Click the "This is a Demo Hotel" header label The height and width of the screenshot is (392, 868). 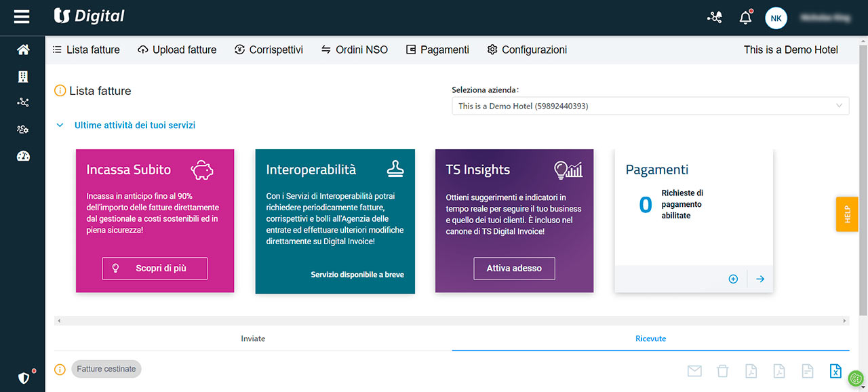791,50
